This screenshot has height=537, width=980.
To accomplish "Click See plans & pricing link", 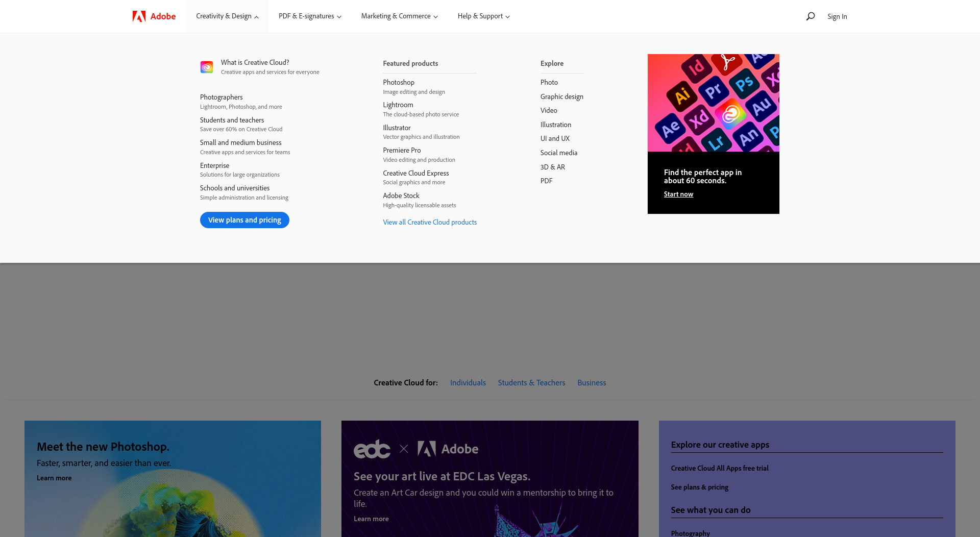I will [700, 487].
